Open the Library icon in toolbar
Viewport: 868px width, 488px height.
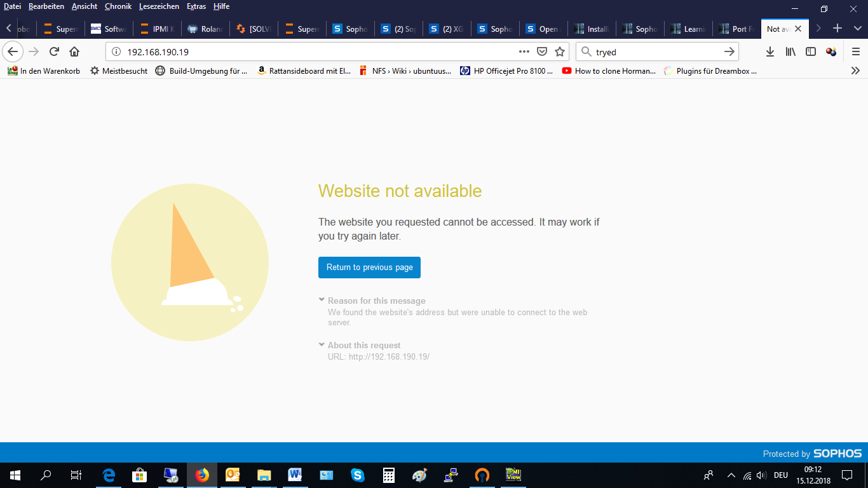(790, 51)
